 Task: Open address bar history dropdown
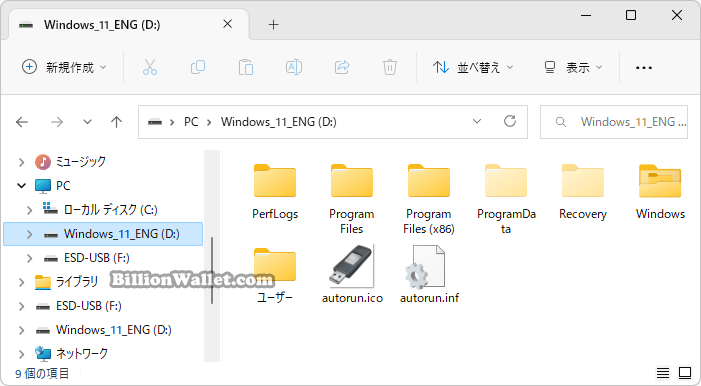click(477, 121)
